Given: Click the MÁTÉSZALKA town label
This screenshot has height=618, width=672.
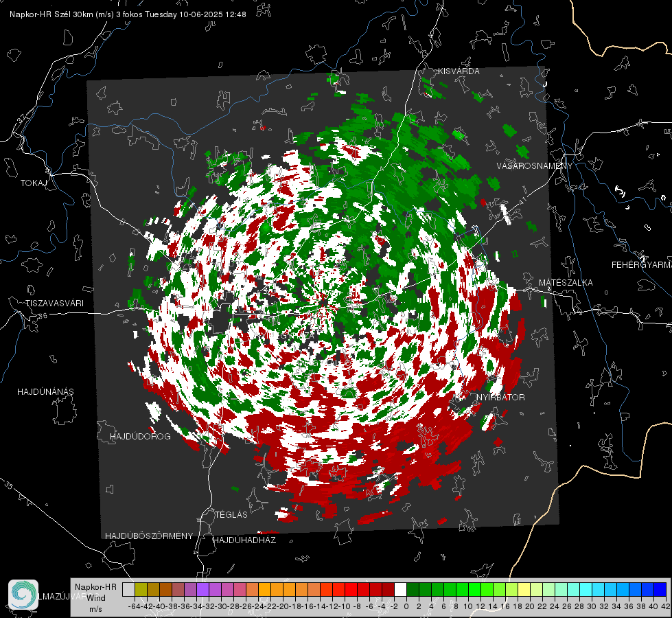Looking at the screenshot, I should 566,283.
